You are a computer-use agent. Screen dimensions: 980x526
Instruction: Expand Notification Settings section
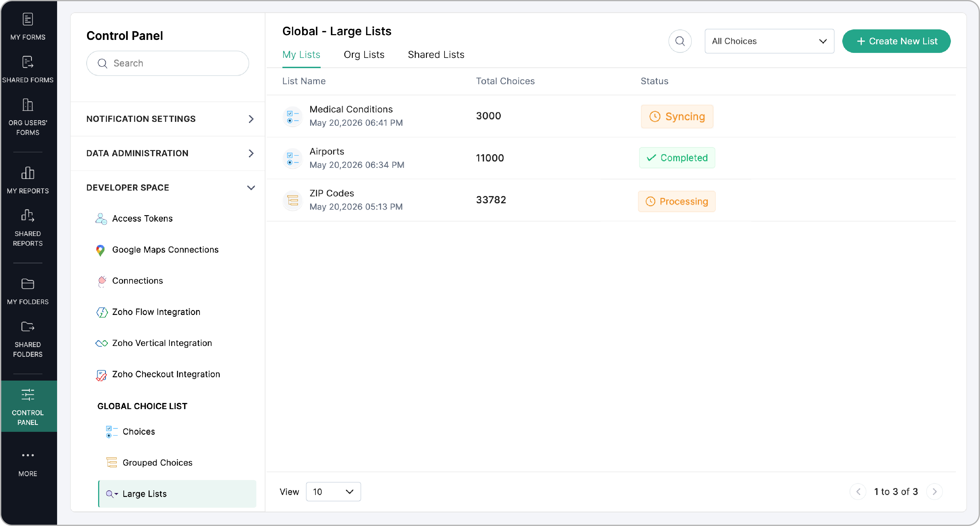pos(168,119)
